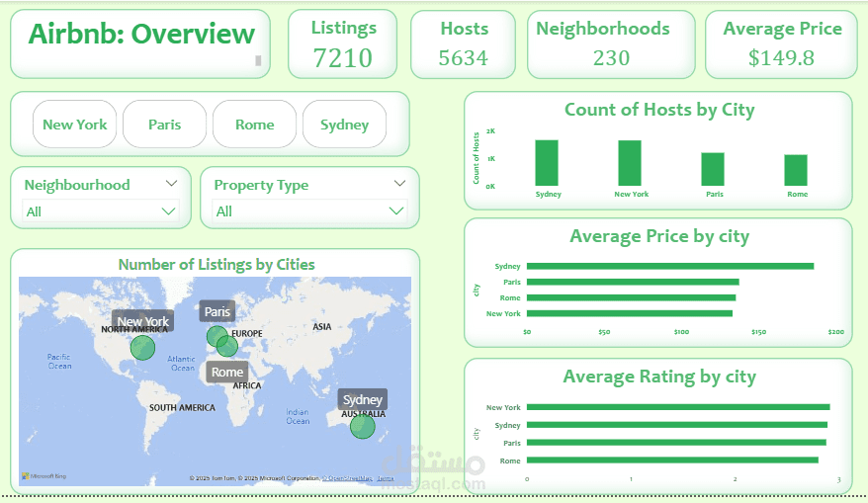
Task: Click the New York bar in Average Rating chart
Action: [678, 407]
